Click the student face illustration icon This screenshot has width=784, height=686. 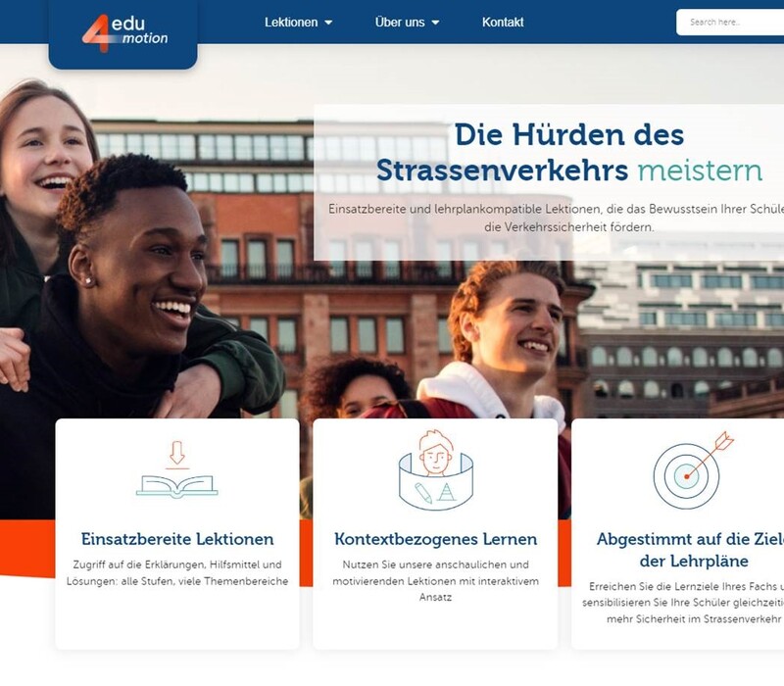coord(435,470)
